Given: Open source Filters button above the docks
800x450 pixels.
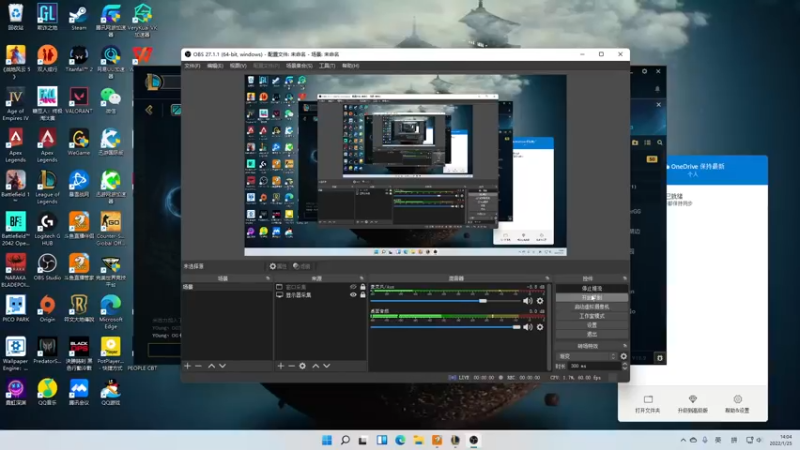Looking at the screenshot, I should tap(302, 266).
